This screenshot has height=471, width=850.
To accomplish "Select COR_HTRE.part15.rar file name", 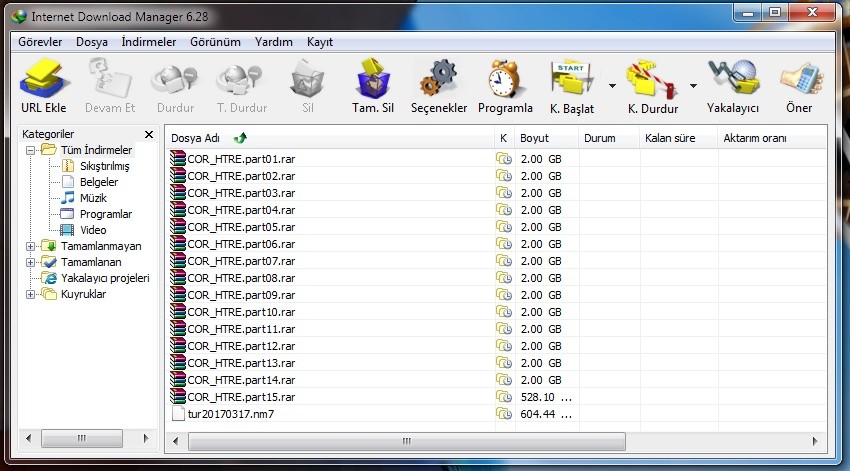I will (x=241, y=397).
